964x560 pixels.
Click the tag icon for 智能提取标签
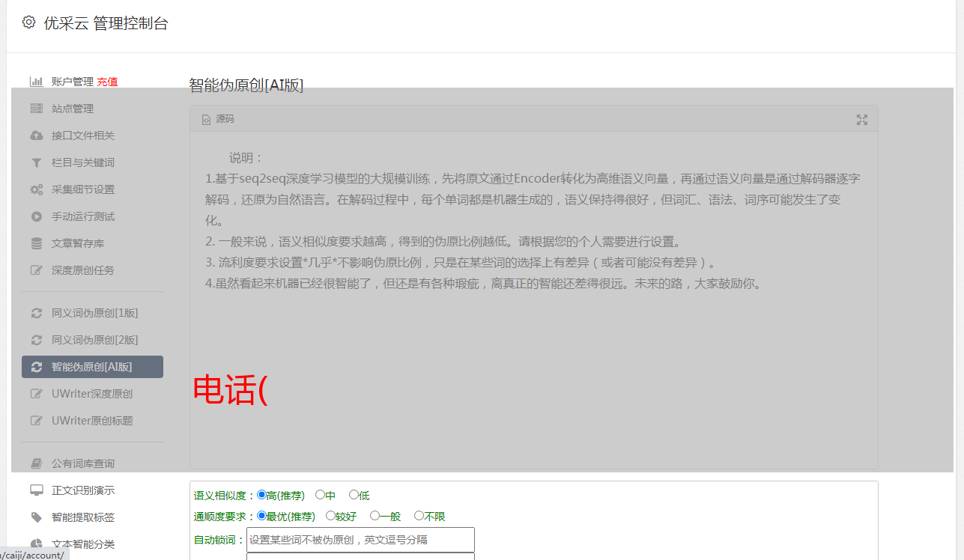[x=36, y=517]
